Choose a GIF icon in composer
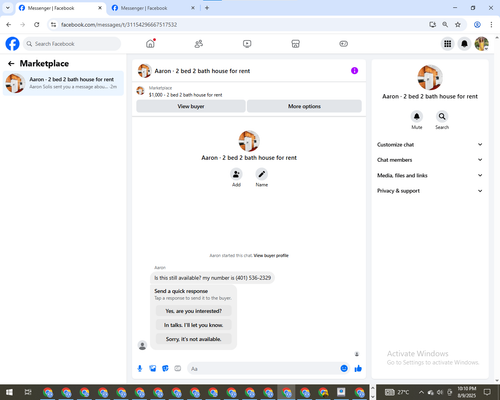 (x=178, y=368)
